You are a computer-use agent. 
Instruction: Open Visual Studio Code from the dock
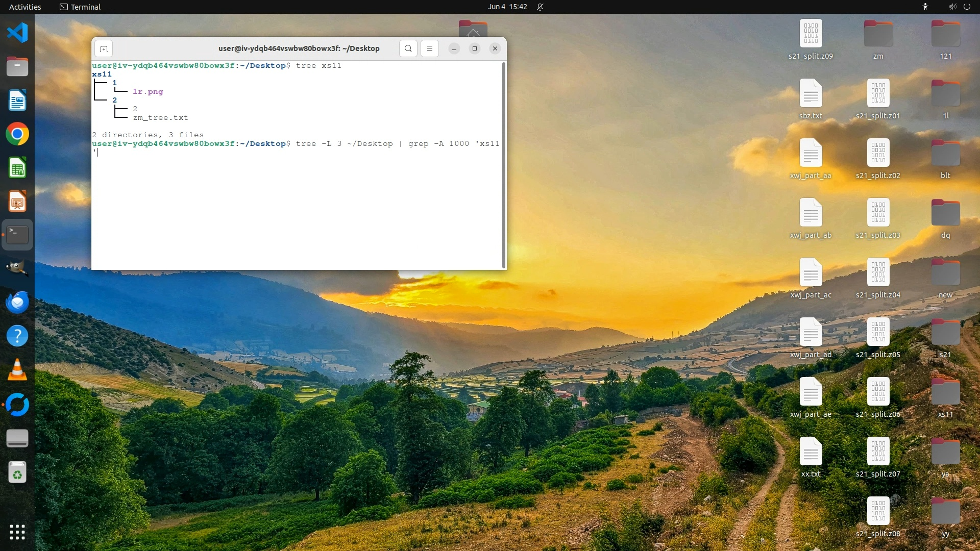coord(17,33)
